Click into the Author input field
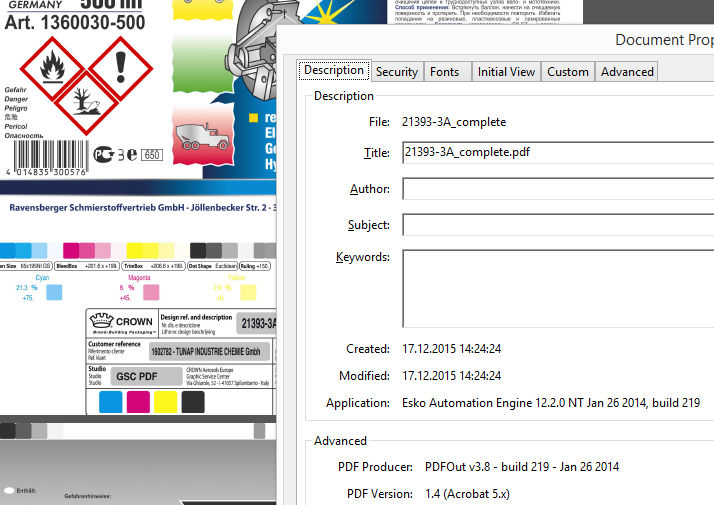The width and height of the screenshot is (714, 505). 558,189
